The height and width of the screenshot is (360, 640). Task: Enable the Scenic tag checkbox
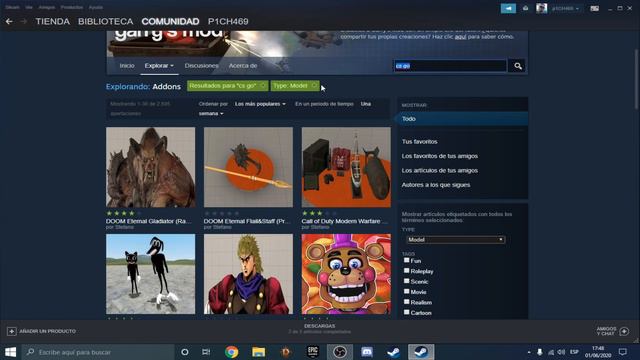click(407, 281)
